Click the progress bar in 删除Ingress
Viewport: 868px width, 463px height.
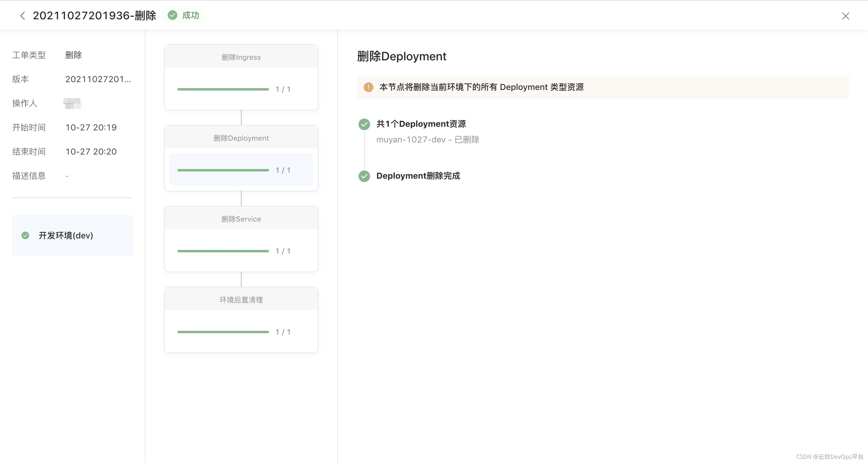click(x=223, y=89)
